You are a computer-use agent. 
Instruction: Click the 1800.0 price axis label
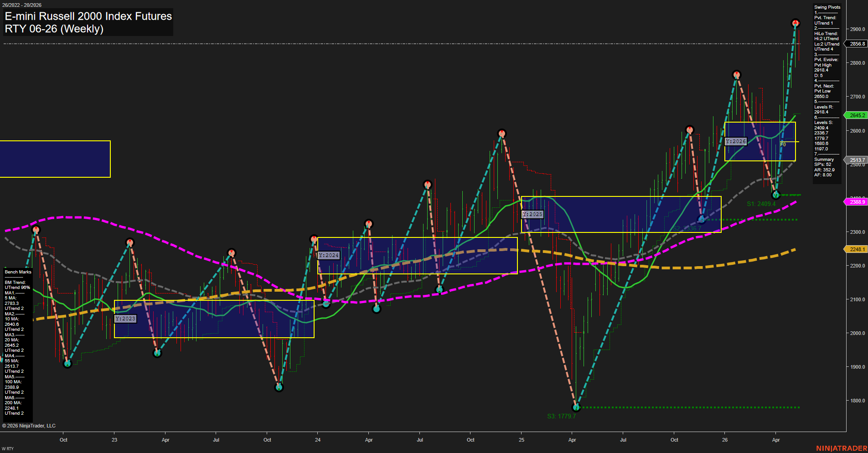[x=857, y=401]
